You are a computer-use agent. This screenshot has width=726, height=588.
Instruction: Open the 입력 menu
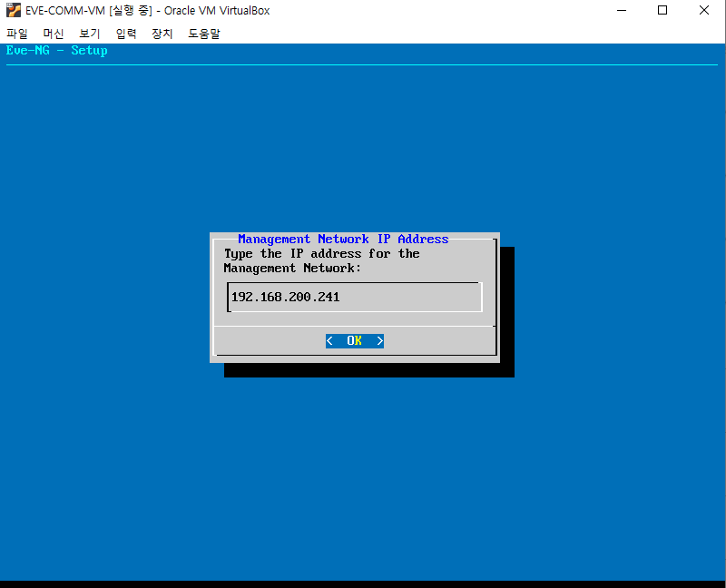pos(126,34)
